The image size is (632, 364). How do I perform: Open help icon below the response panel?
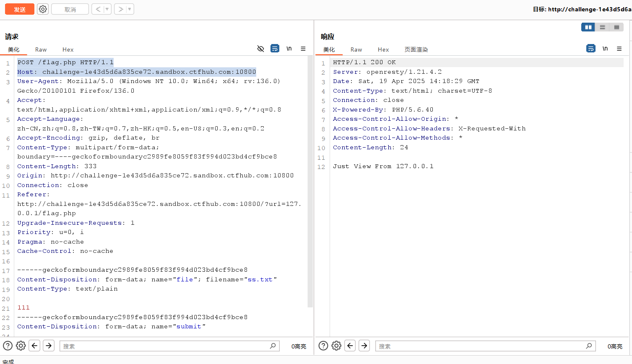point(323,346)
